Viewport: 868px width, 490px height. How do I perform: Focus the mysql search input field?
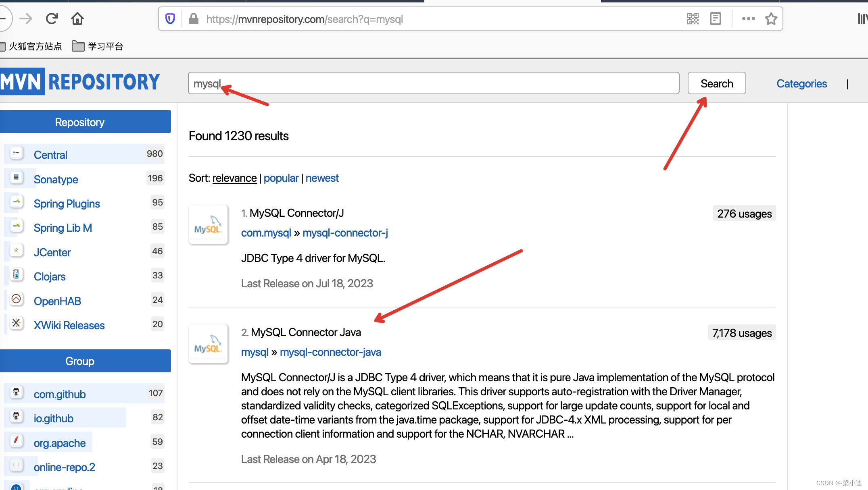pyautogui.click(x=434, y=83)
